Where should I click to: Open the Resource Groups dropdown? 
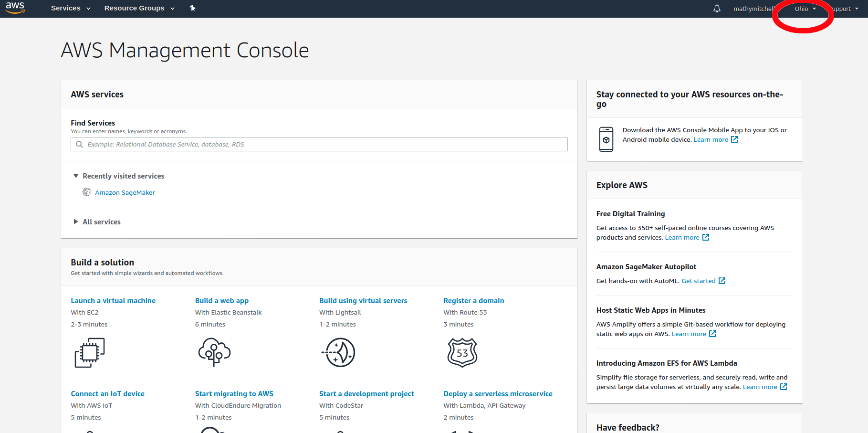[x=139, y=8]
